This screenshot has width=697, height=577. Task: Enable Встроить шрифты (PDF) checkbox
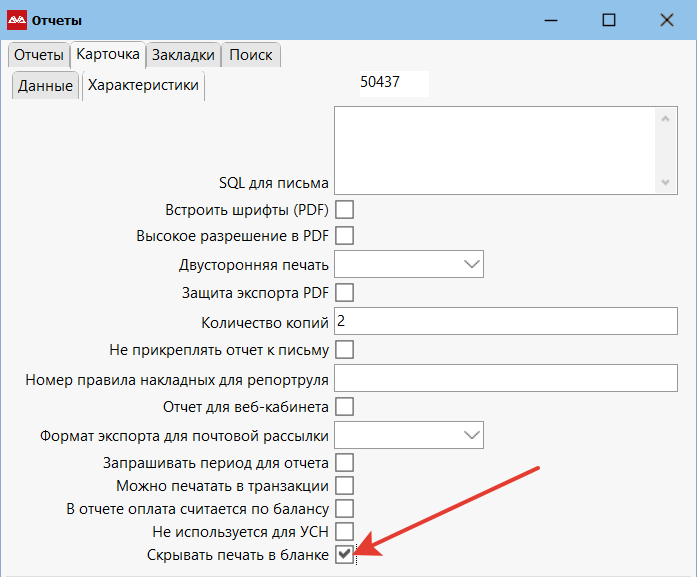pos(345,210)
